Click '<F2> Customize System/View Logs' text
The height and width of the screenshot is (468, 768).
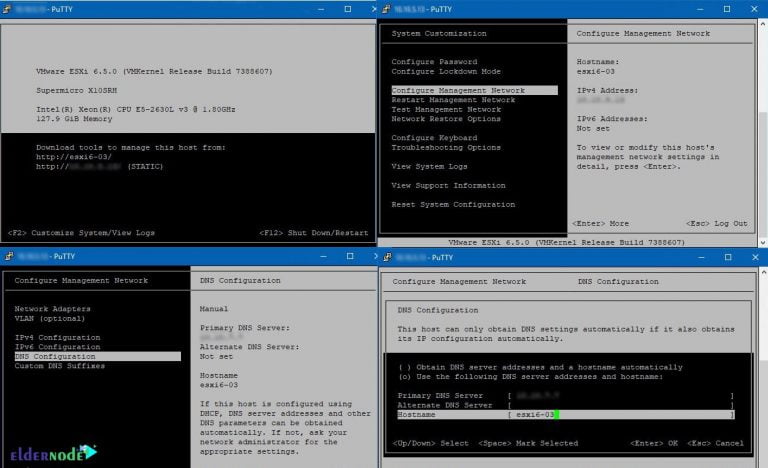tap(81, 233)
